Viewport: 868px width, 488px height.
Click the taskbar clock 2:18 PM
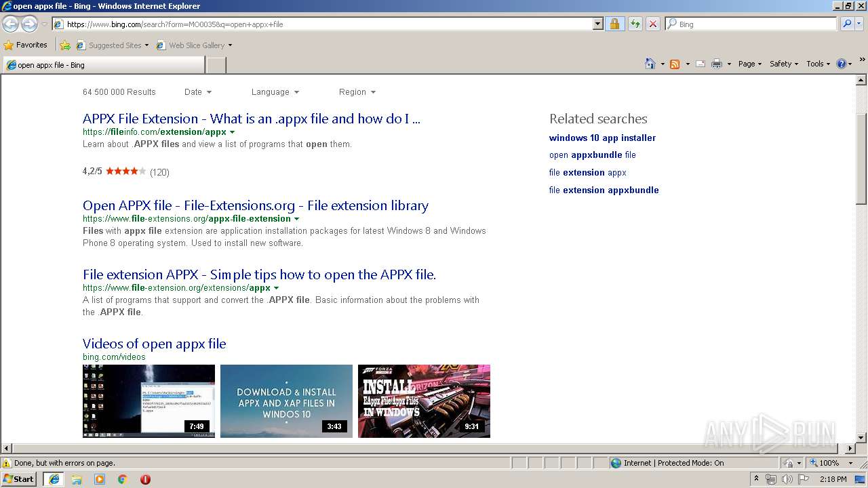pyautogui.click(x=833, y=479)
